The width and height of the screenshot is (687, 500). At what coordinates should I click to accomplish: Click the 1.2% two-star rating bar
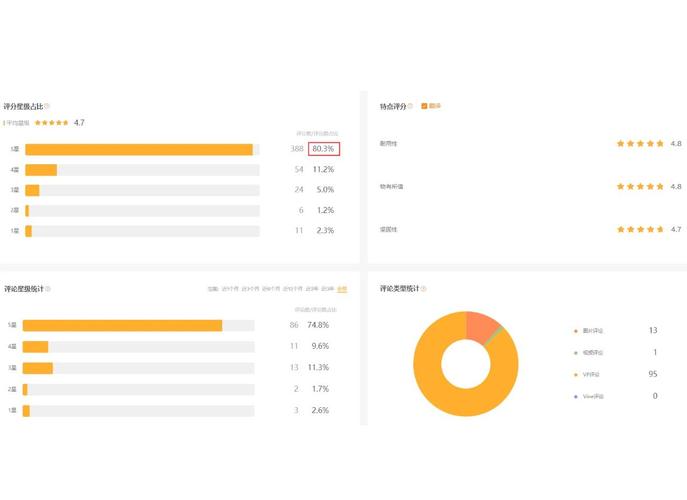pos(142,211)
